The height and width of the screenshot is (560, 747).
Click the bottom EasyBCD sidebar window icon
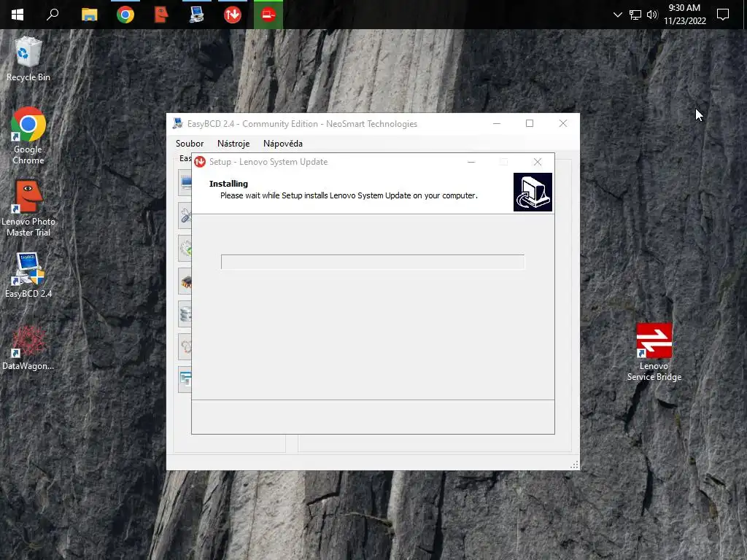(x=185, y=379)
